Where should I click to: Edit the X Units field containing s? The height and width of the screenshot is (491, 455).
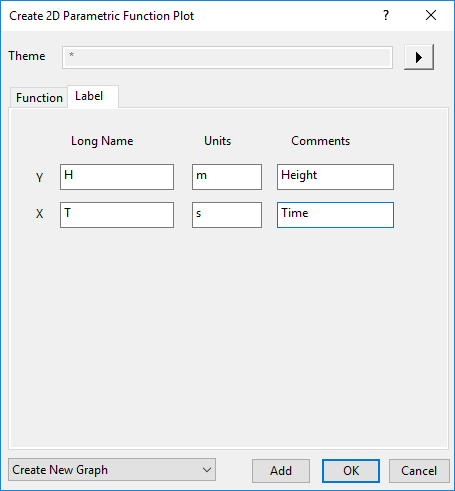(x=227, y=215)
